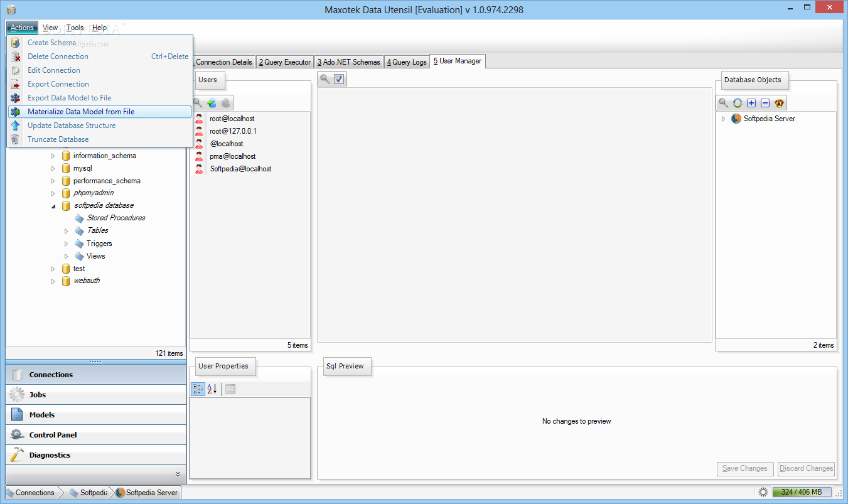Screen dimensions: 848x504
Task: Select user root@127.0.0.1
Action: tap(233, 131)
